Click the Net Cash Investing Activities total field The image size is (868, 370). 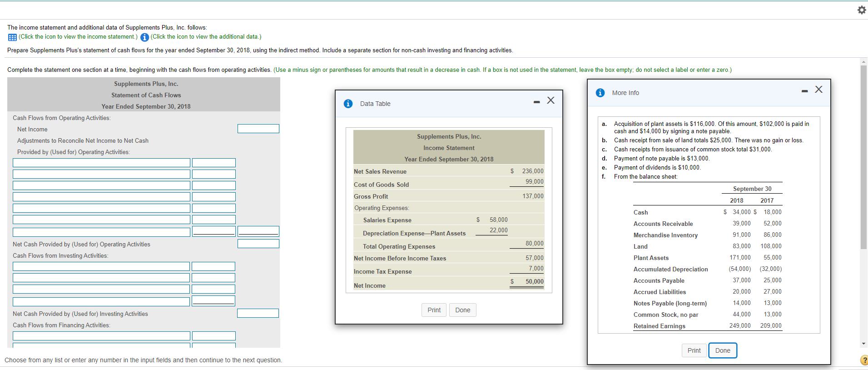pos(258,313)
